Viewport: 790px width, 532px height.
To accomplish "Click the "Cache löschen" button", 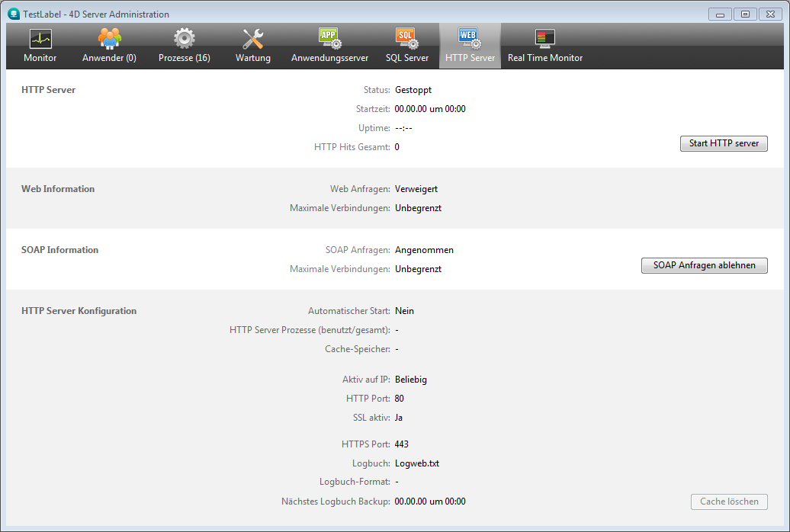I will click(728, 502).
